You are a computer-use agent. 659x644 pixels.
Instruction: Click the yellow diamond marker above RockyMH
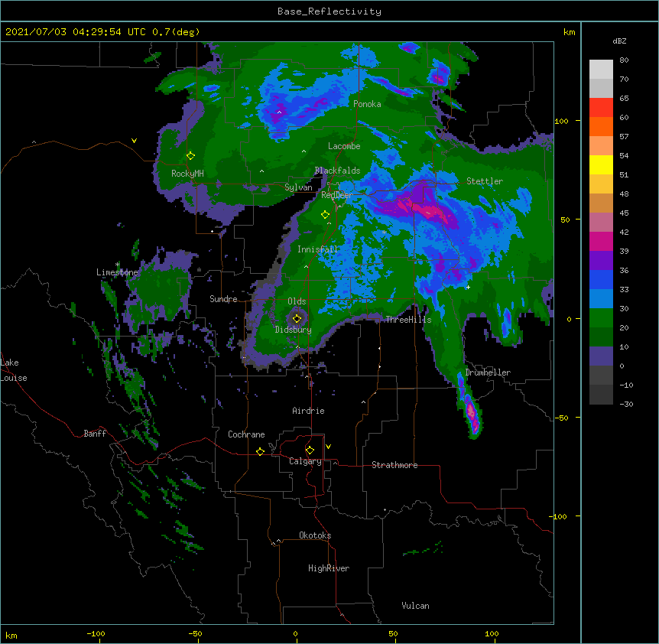click(190, 156)
